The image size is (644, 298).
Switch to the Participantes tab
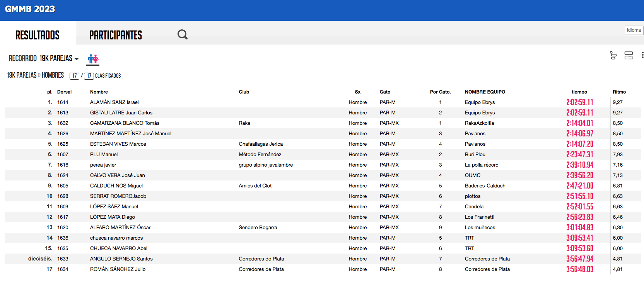(115, 35)
